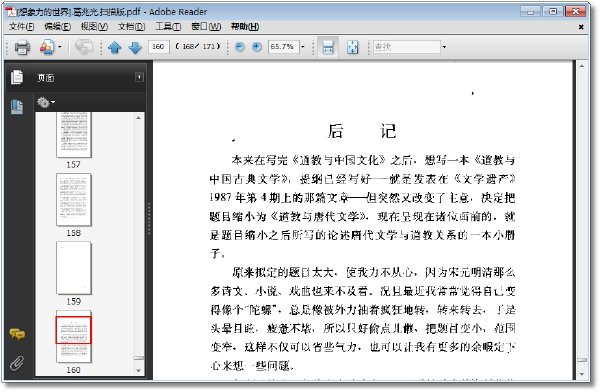Toggle fit width scrolling mode

tap(328, 47)
